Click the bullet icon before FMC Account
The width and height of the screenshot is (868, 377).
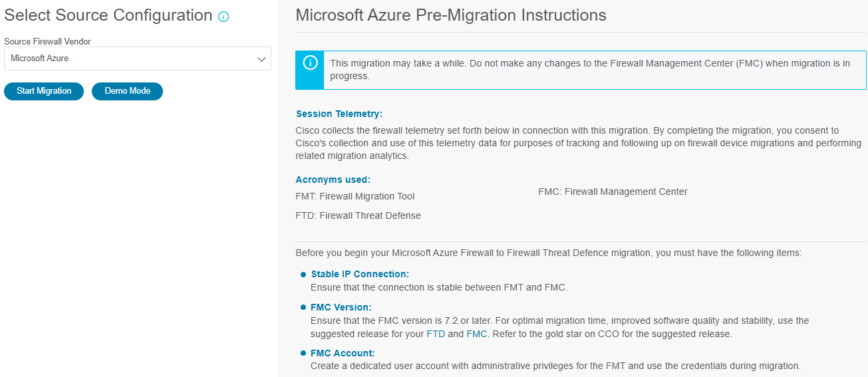tap(303, 353)
